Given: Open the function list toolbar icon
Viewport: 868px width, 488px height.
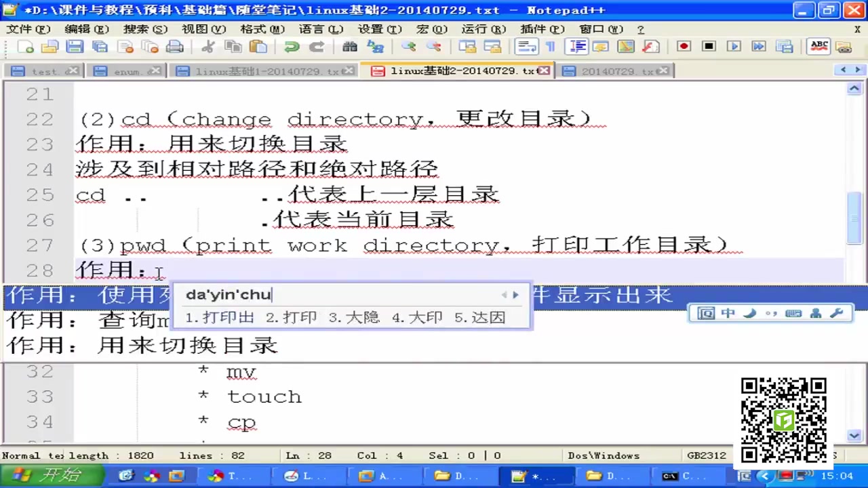Looking at the screenshot, I should 650,46.
